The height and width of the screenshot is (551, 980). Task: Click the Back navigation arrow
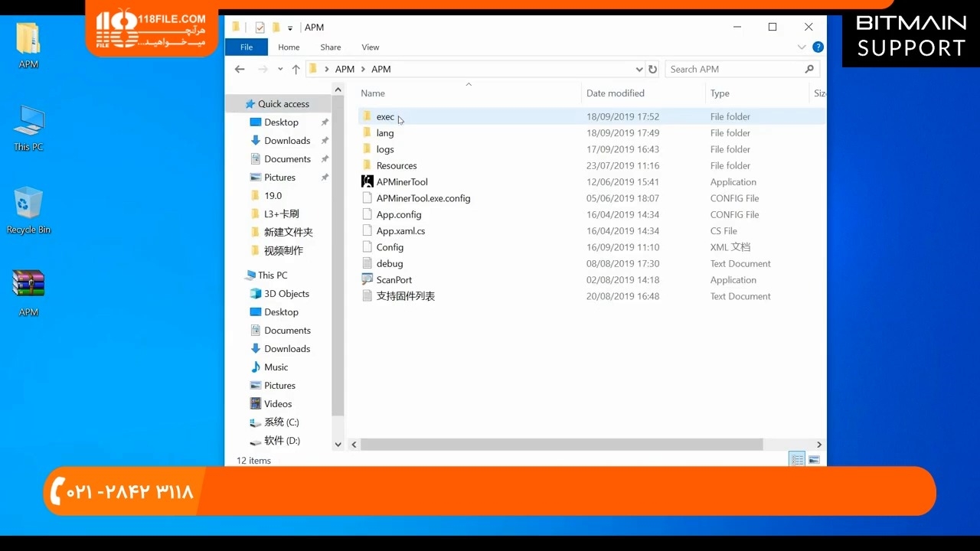coord(240,69)
